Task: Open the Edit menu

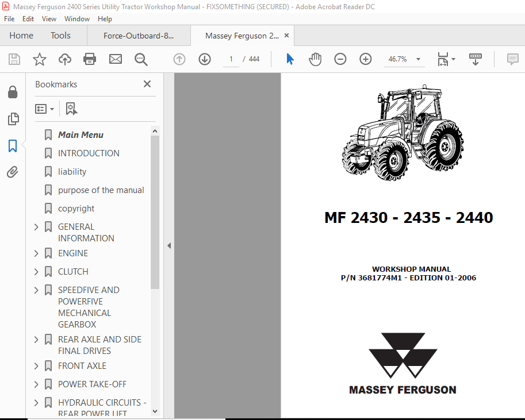Action: point(28,19)
